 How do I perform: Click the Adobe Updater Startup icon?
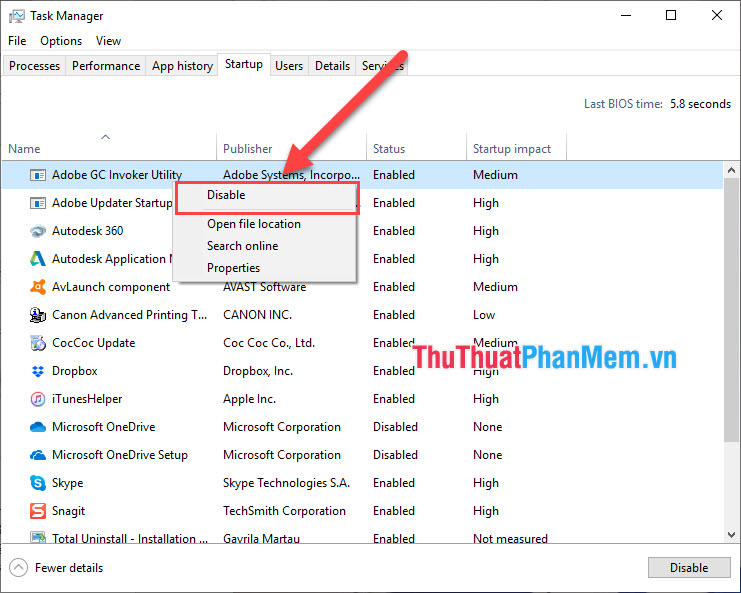(38, 203)
